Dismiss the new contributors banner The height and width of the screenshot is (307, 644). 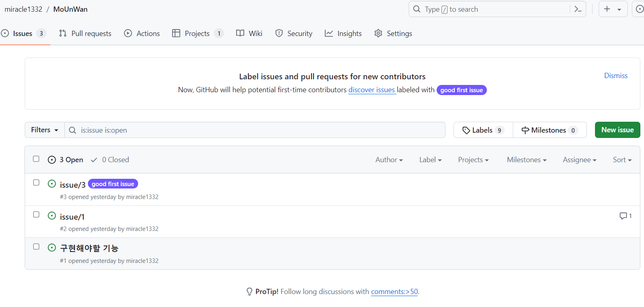(616, 76)
